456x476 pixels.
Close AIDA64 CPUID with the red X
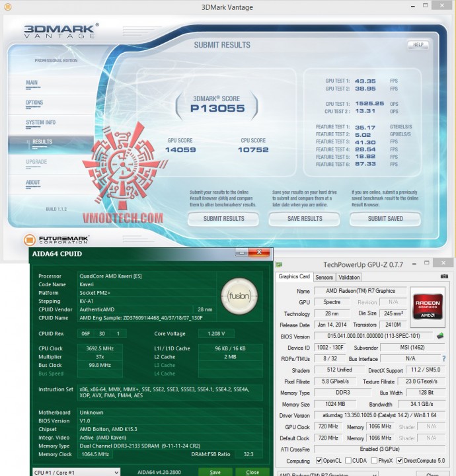coord(259,252)
